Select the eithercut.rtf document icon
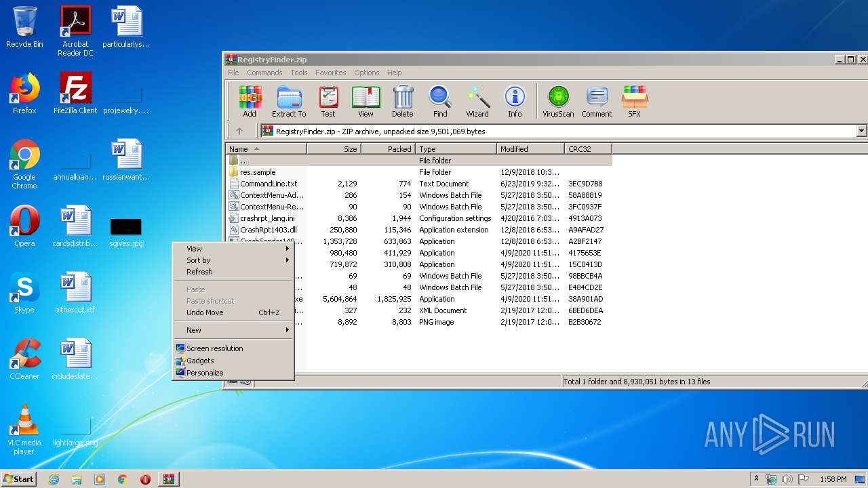Viewport: 868px width, 488px height. pyautogui.click(x=75, y=293)
